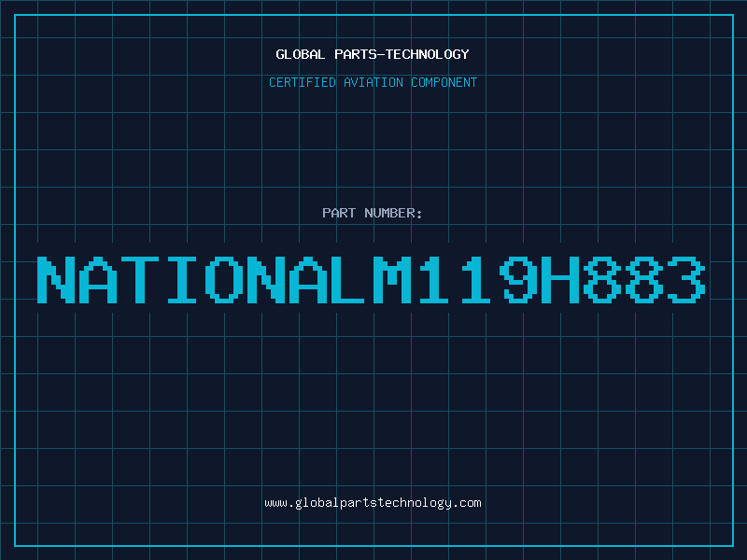This screenshot has width=747, height=560.
Task: Select the CERTIFIED AVIATION COMPONENT subtitle
Action: pos(373,82)
